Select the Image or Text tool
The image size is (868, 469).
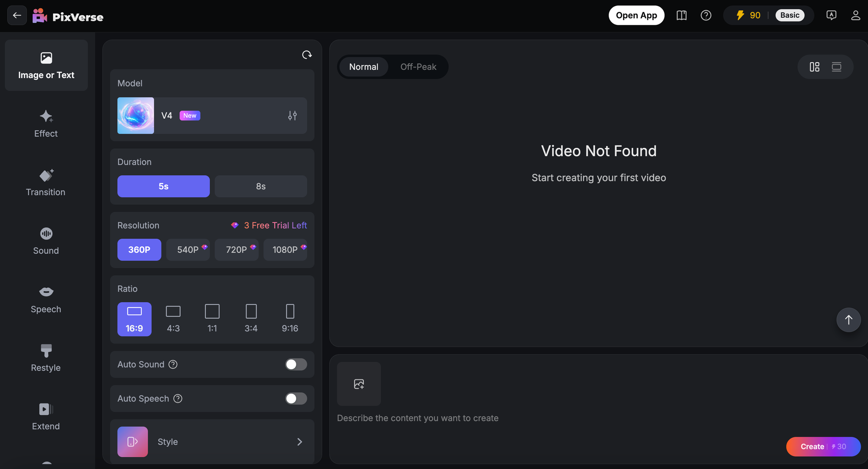click(x=46, y=66)
